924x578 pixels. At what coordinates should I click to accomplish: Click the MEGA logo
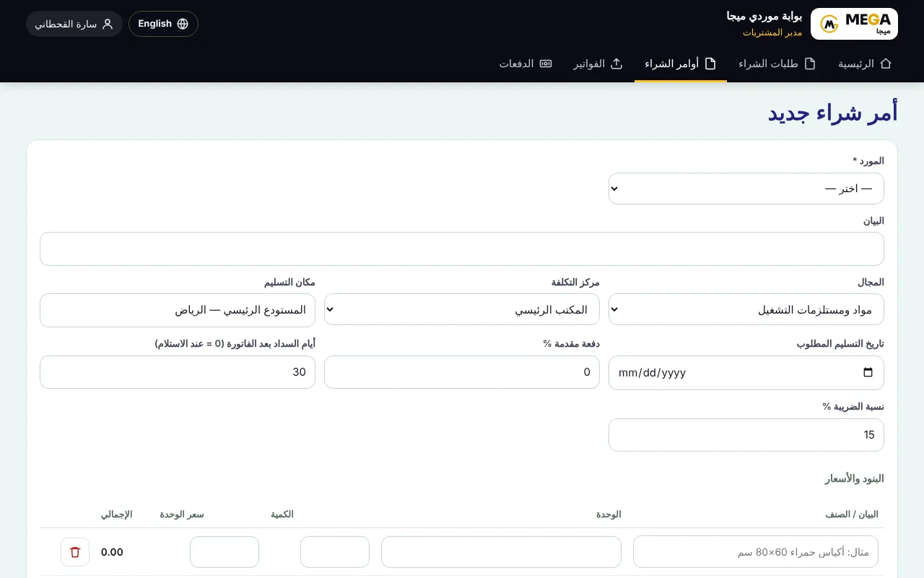click(x=854, y=24)
